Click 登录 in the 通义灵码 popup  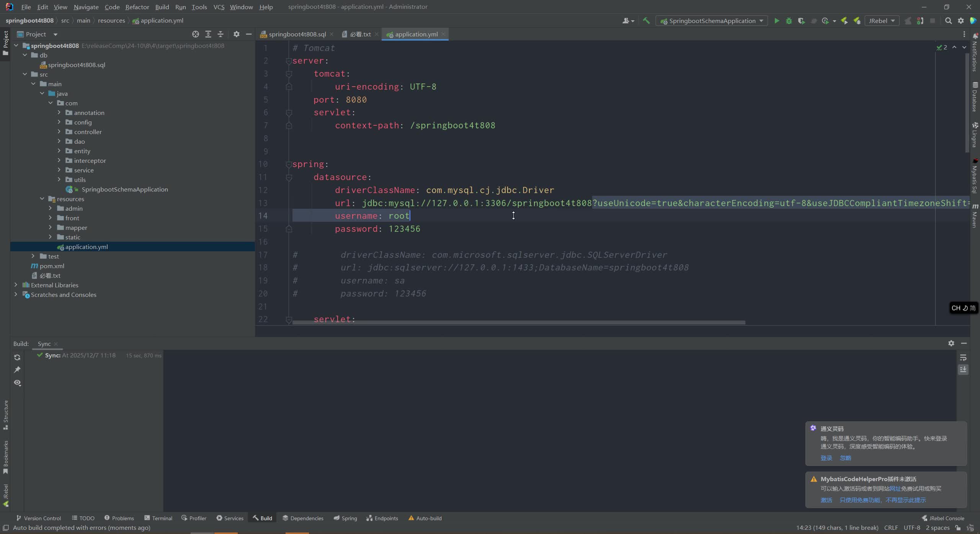[826, 458]
